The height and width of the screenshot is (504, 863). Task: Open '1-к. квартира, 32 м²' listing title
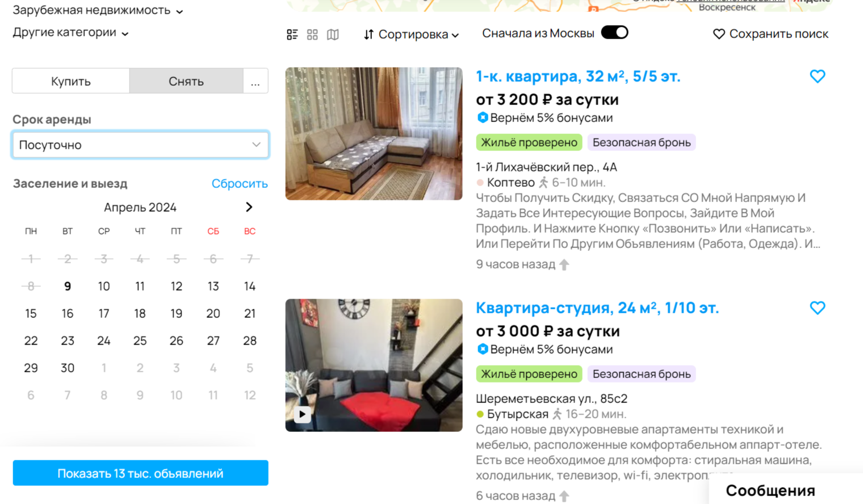[x=577, y=76]
